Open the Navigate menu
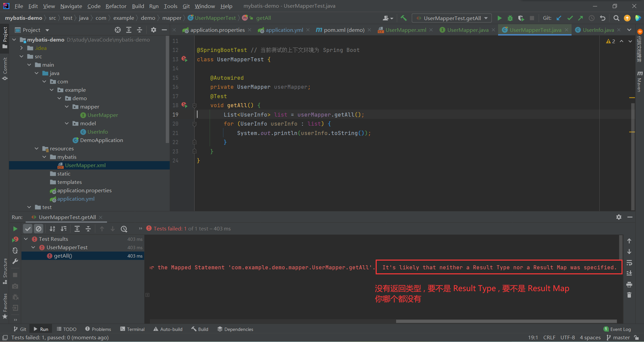The image size is (644, 342). click(71, 6)
